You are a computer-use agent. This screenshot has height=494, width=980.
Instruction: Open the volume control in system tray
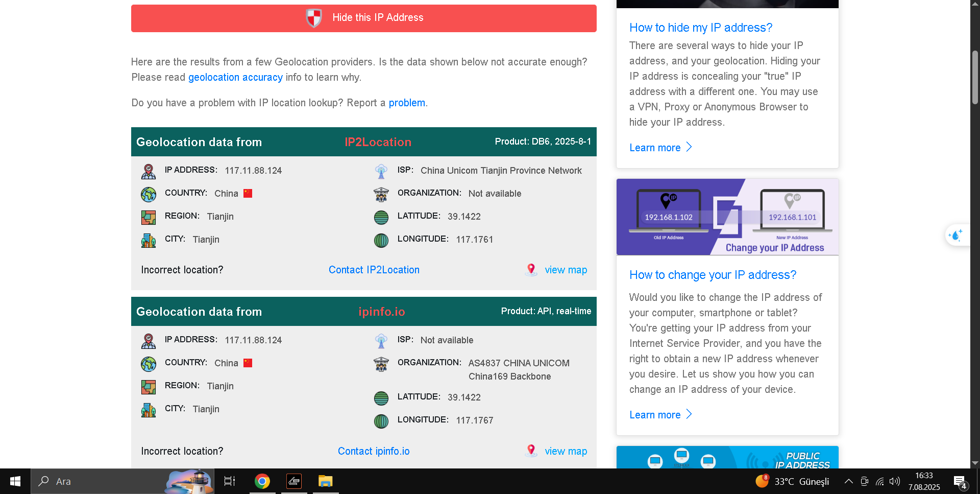pos(894,481)
